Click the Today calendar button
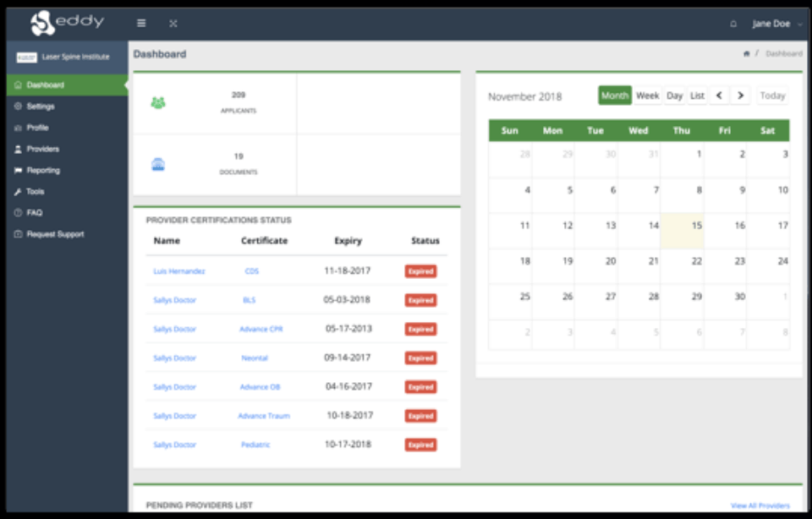This screenshot has width=812, height=519. (772, 96)
